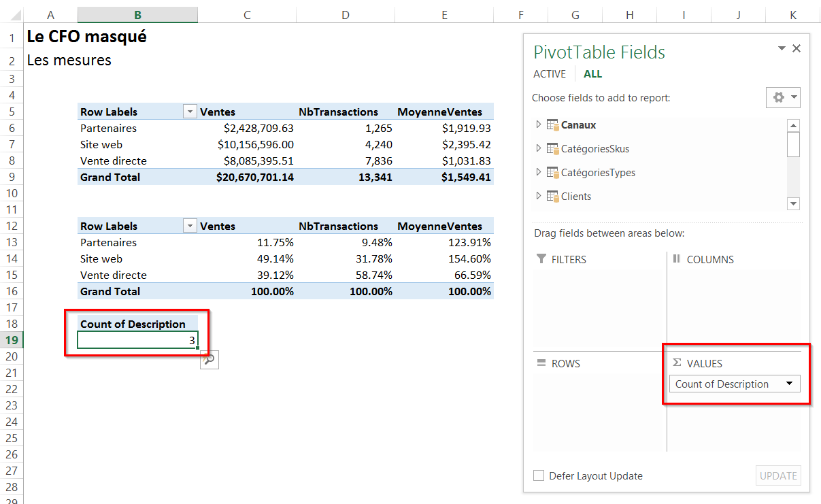Click the Quick Analysis icon below cell B19
Viewport: 821px width, 504px height.
click(x=210, y=360)
